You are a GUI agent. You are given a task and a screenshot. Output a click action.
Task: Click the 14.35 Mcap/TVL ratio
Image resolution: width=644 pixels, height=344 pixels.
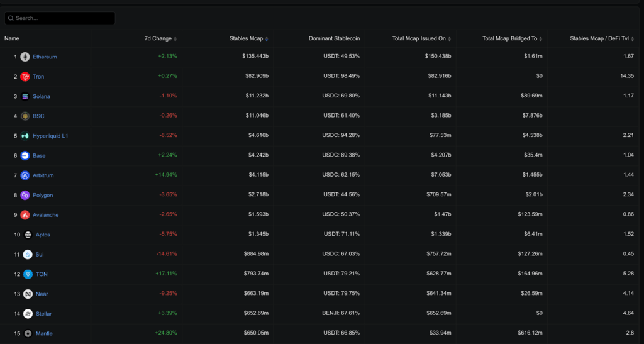point(627,76)
